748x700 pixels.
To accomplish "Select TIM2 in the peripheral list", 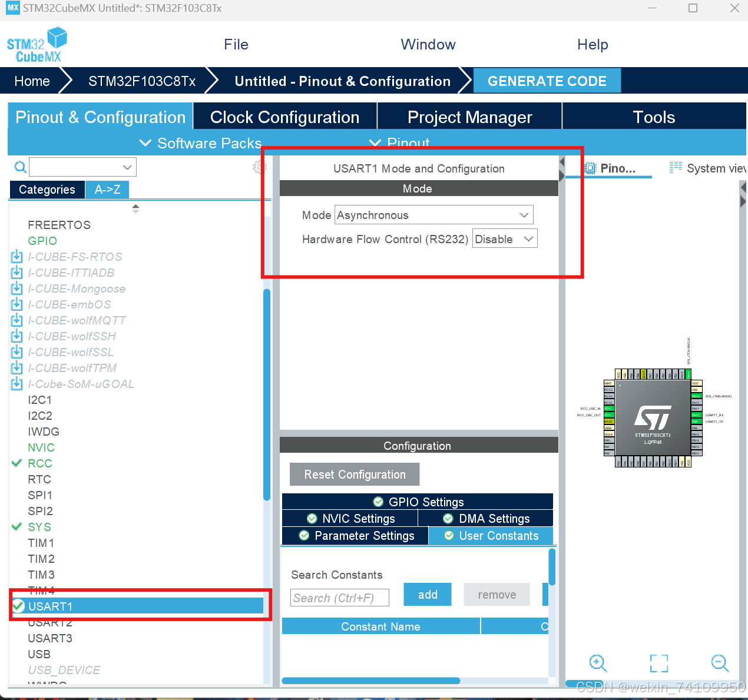I will click(x=41, y=559).
